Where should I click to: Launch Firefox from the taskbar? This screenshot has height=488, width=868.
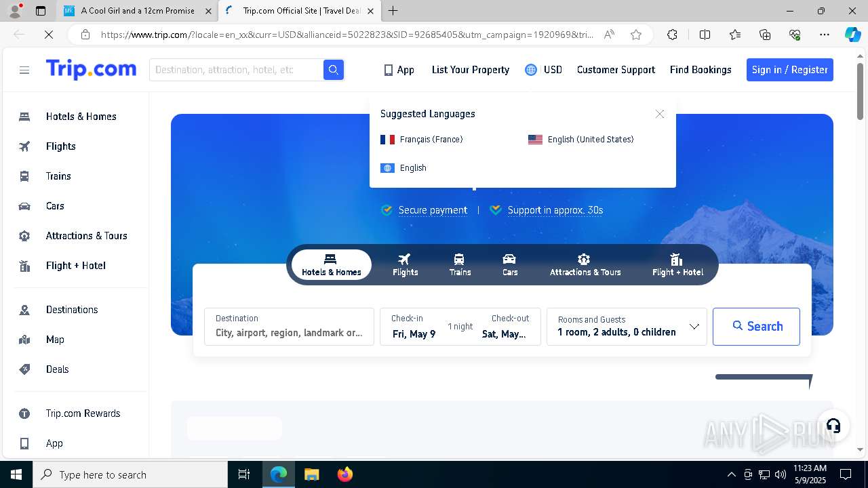point(345,474)
